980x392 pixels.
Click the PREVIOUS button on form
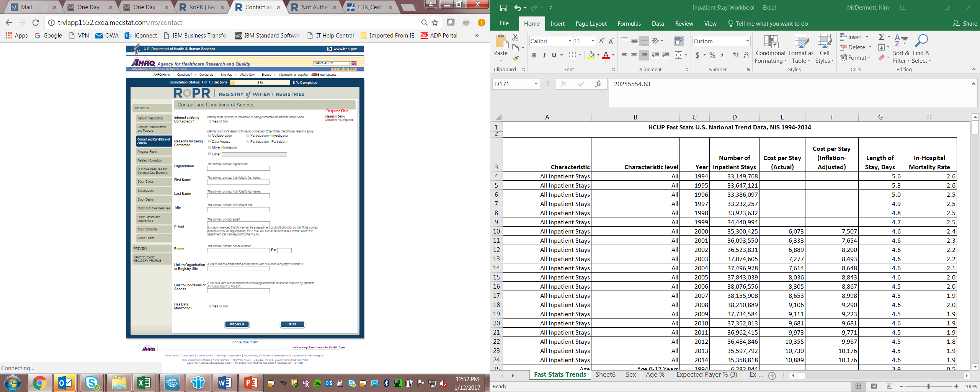click(237, 324)
